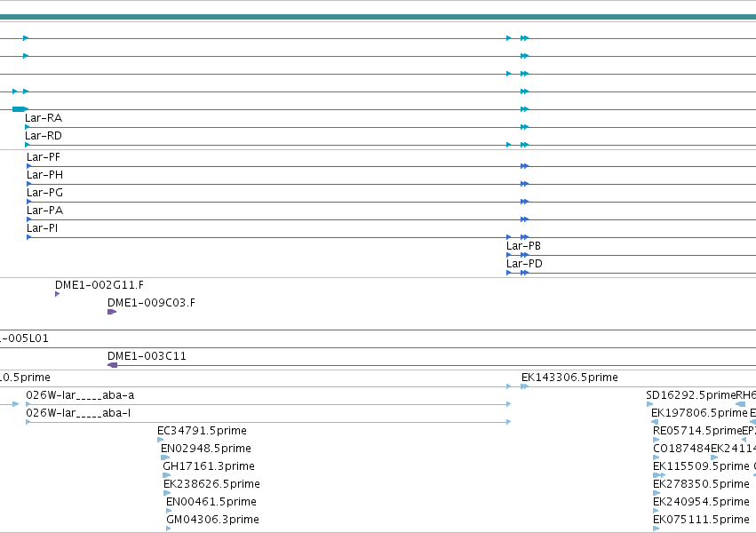
Task: Select the Lar-PG track label
Action: pos(44,193)
